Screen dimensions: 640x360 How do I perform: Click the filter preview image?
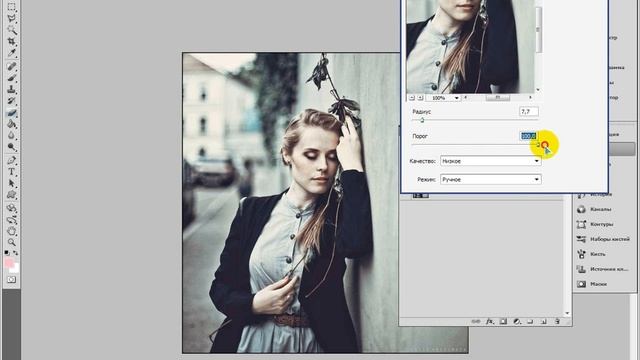pos(470,47)
